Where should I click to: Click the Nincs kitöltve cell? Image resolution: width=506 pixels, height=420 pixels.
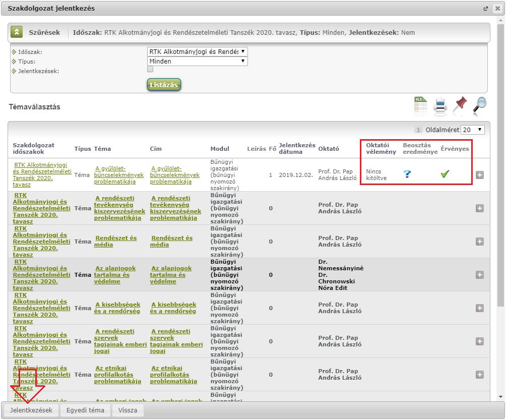376,174
